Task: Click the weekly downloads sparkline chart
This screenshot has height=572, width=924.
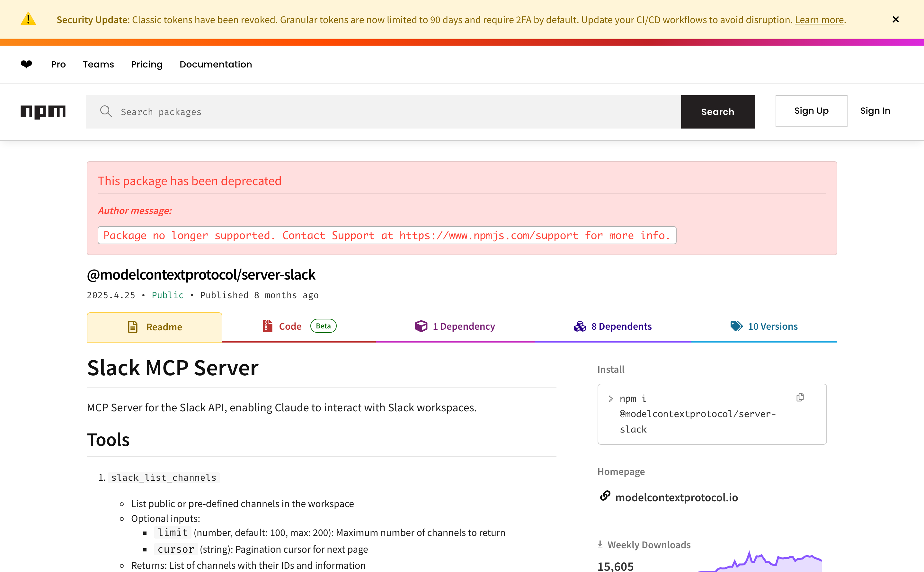Action: [760, 562]
